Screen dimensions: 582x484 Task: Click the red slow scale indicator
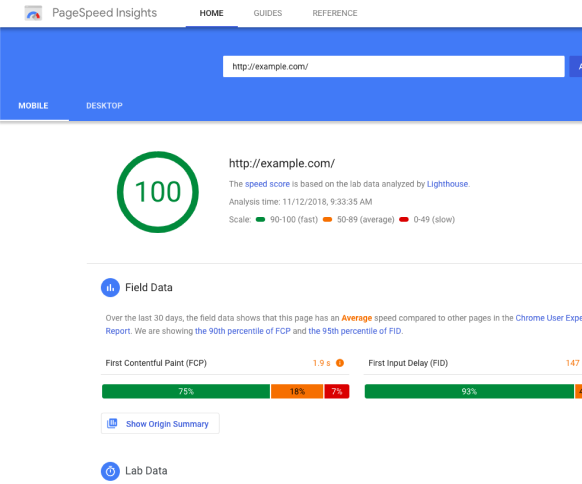pyautogui.click(x=404, y=219)
